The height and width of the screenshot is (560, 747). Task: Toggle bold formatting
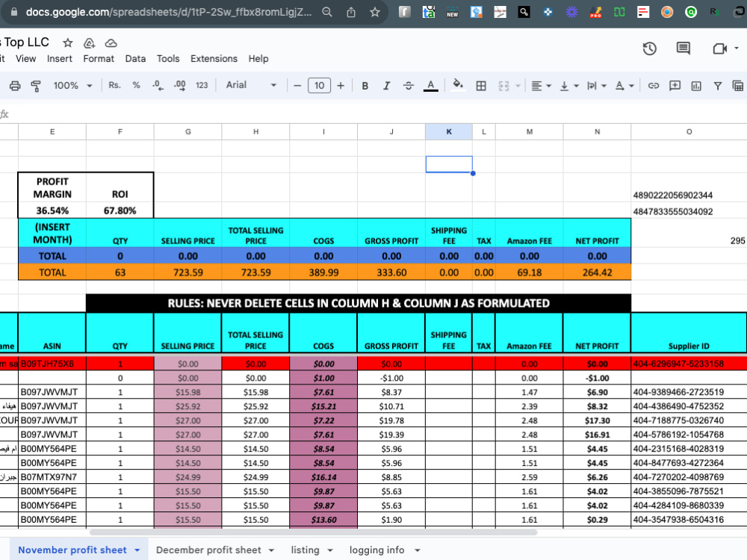tap(365, 86)
